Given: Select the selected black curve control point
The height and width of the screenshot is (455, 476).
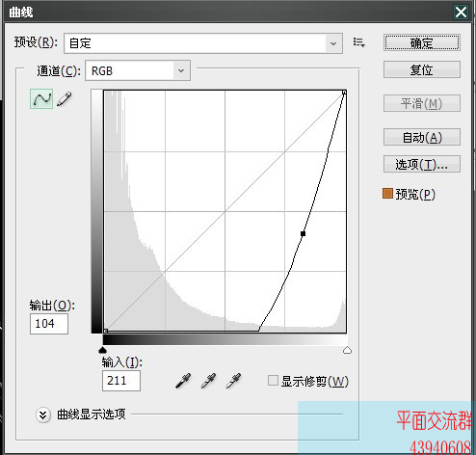Looking at the screenshot, I should click(x=303, y=233).
